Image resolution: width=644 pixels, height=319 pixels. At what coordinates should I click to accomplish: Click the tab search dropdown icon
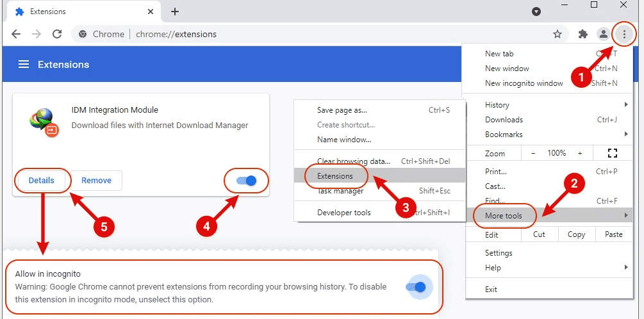(x=536, y=12)
